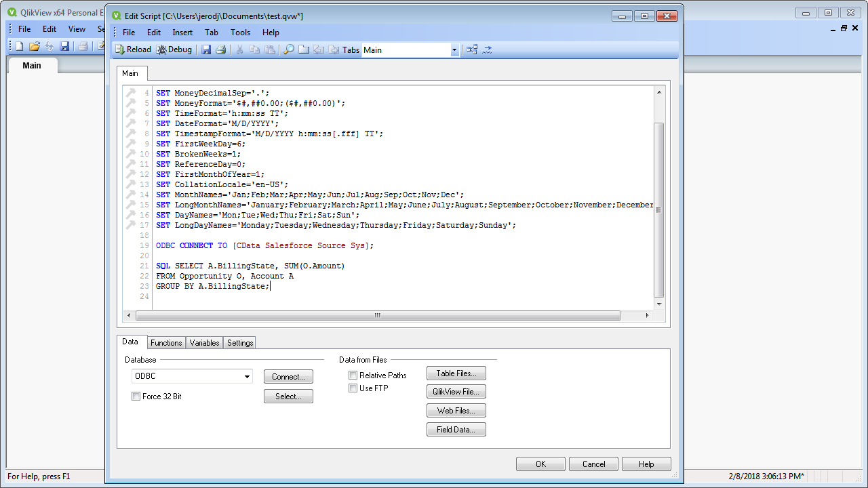This screenshot has height=488, width=868.
Task: Click the Table Files... button
Action: (456, 373)
